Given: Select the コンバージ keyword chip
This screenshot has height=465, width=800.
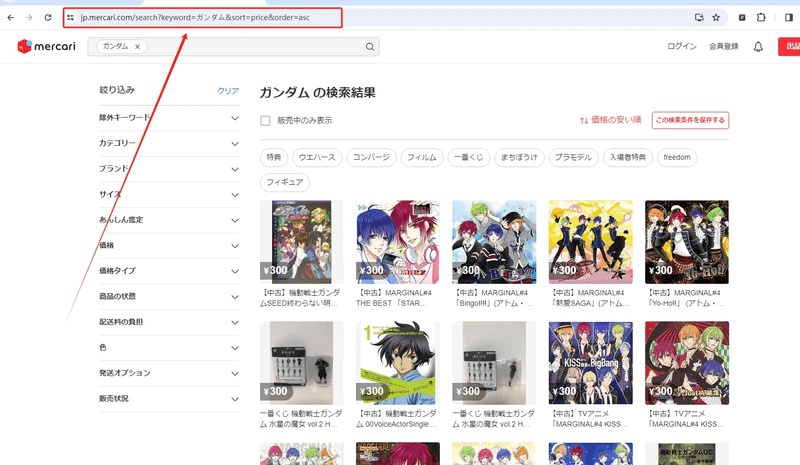Looking at the screenshot, I should coord(371,157).
